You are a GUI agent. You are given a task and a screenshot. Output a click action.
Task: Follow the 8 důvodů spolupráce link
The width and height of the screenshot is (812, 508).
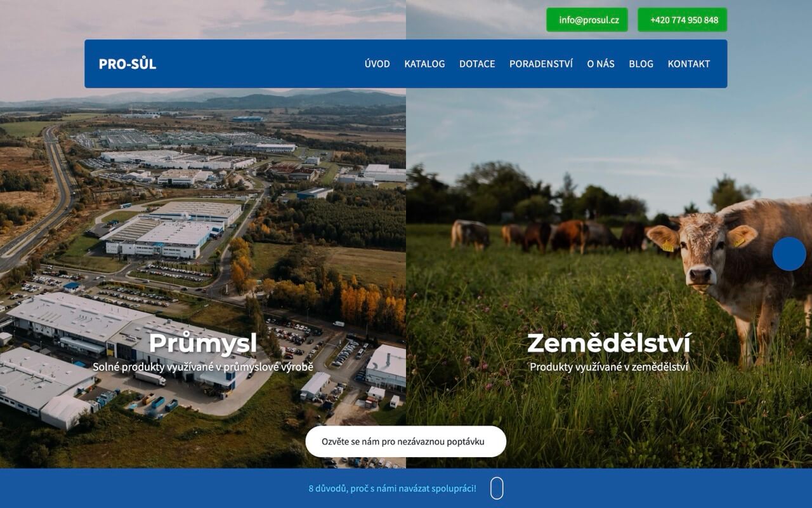[x=392, y=488]
